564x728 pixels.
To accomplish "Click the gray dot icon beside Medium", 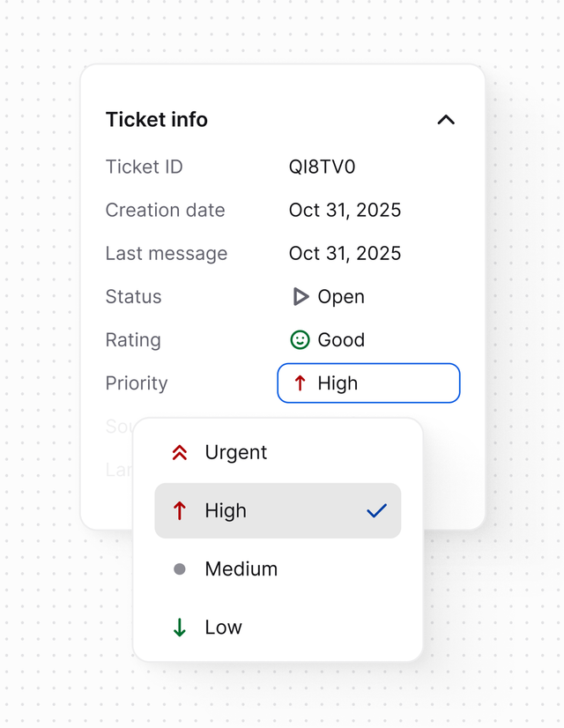I will pyautogui.click(x=180, y=568).
